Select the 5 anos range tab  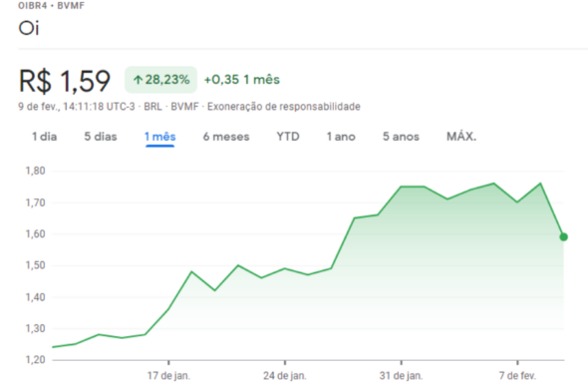point(401,137)
